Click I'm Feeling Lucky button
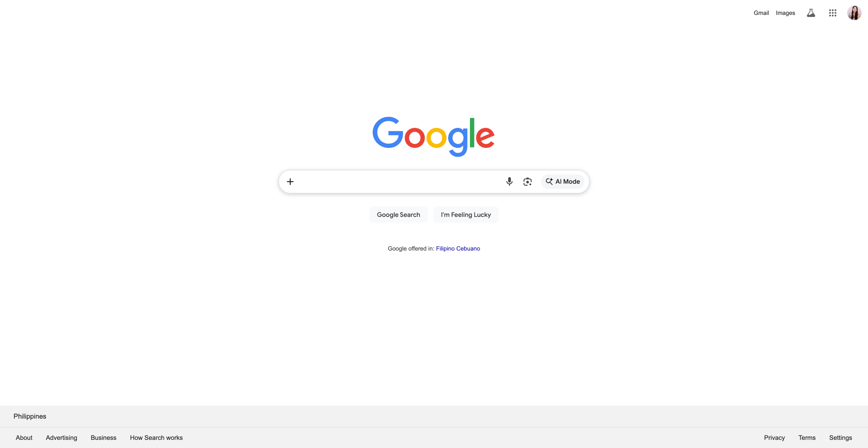Image resolution: width=868 pixels, height=448 pixels. pyautogui.click(x=466, y=215)
